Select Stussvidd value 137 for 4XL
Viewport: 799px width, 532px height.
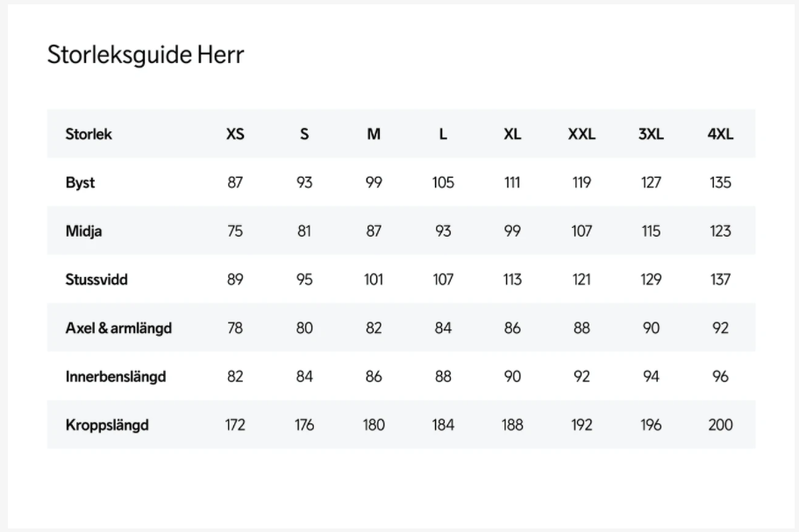[x=720, y=280]
